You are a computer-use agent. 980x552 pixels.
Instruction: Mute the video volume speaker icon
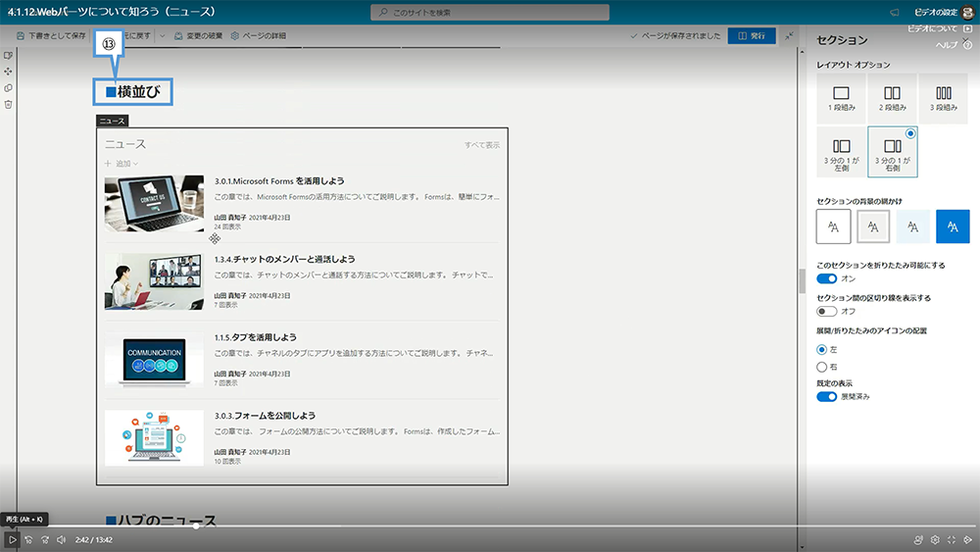61,539
